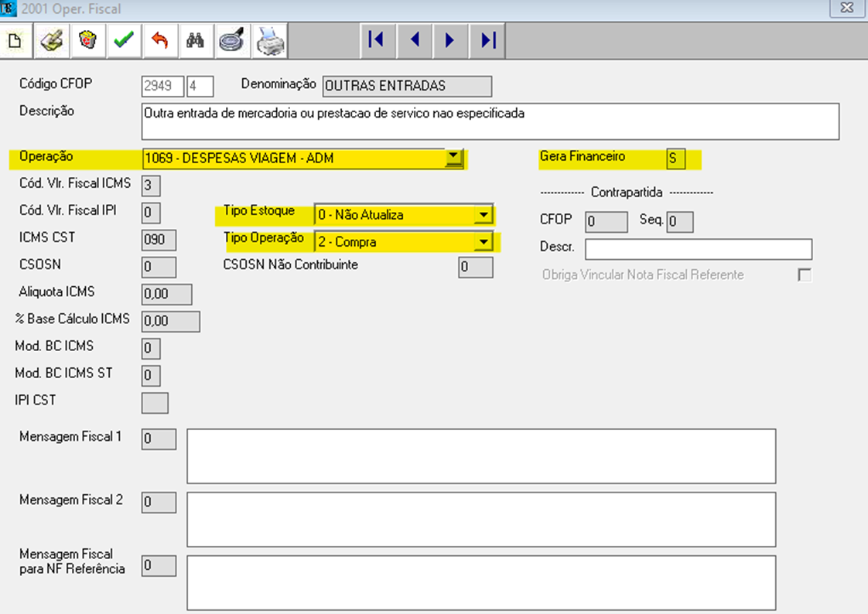
Task: Click the Cód. Vlr. Fiscal IPI field
Action: pos(151,213)
